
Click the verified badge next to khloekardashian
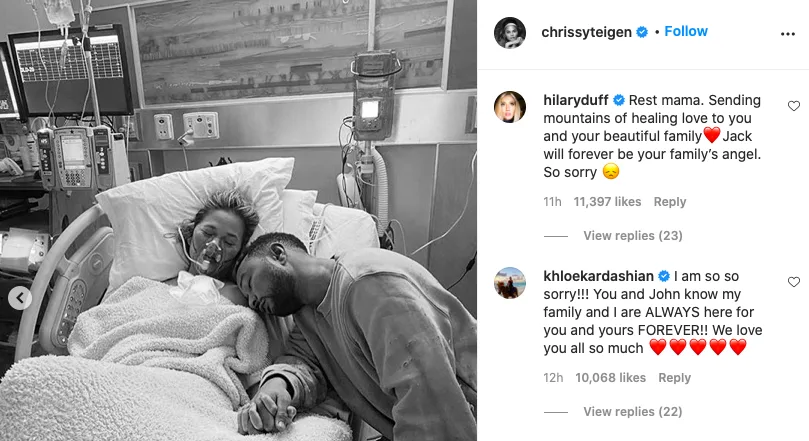click(x=664, y=276)
